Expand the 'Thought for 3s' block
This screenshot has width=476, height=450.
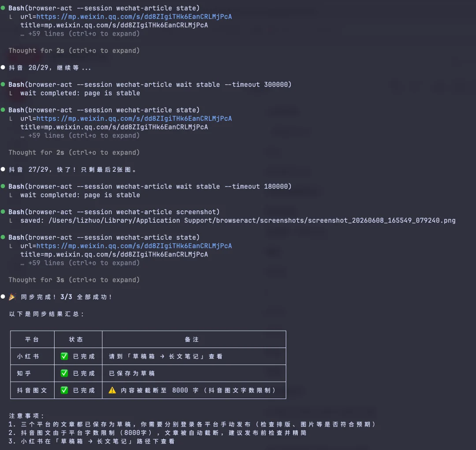(x=74, y=280)
